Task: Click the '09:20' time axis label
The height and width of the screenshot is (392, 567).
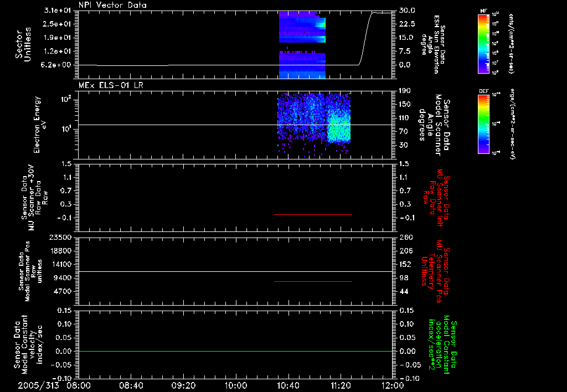Action: click(x=184, y=385)
